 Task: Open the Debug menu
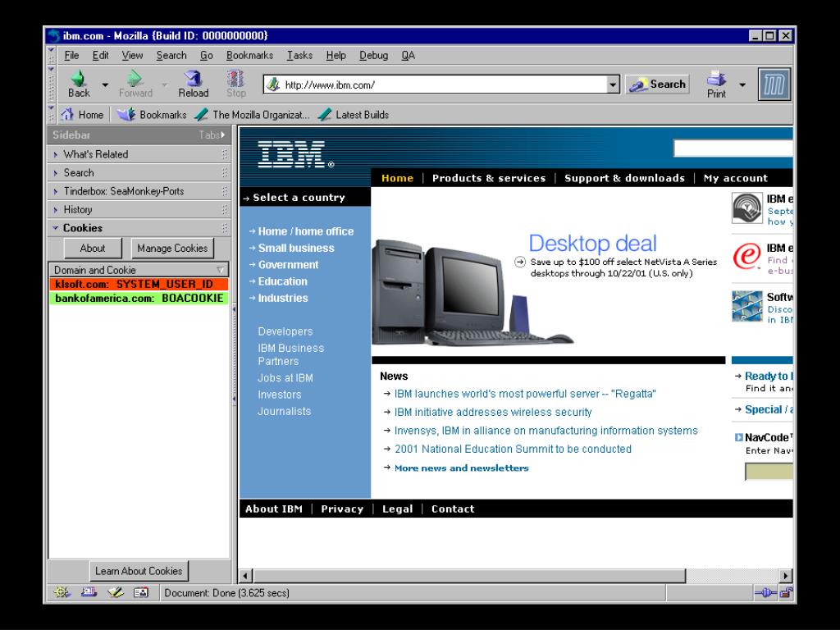coord(373,55)
